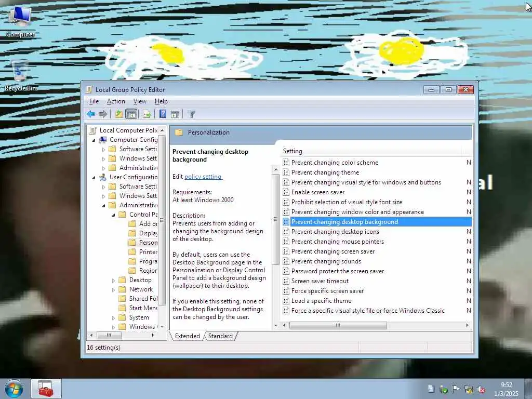The image size is (532, 399).
Task: Click the policy setting edit link
Action: [x=203, y=177]
